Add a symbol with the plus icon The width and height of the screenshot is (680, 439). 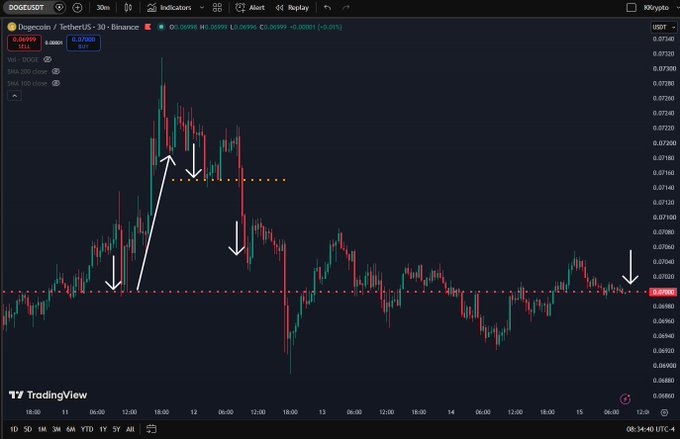(x=77, y=7)
